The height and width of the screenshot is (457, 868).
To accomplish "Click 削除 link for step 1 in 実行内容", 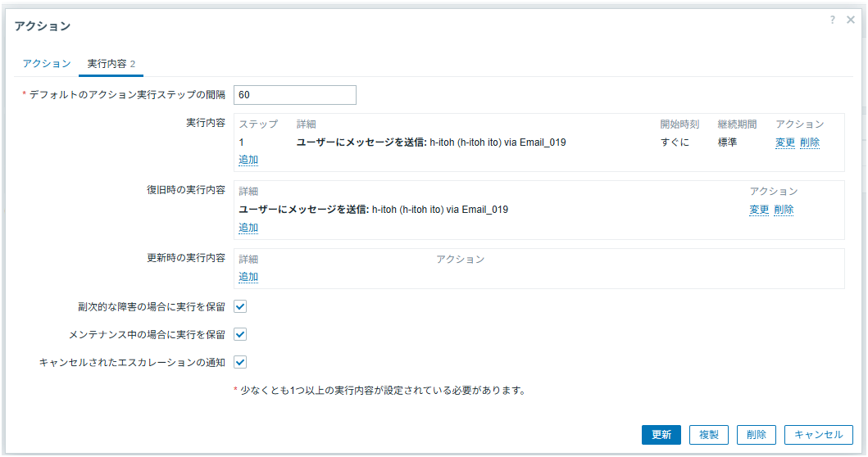I will pyautogui.click(x=809, y=143).
